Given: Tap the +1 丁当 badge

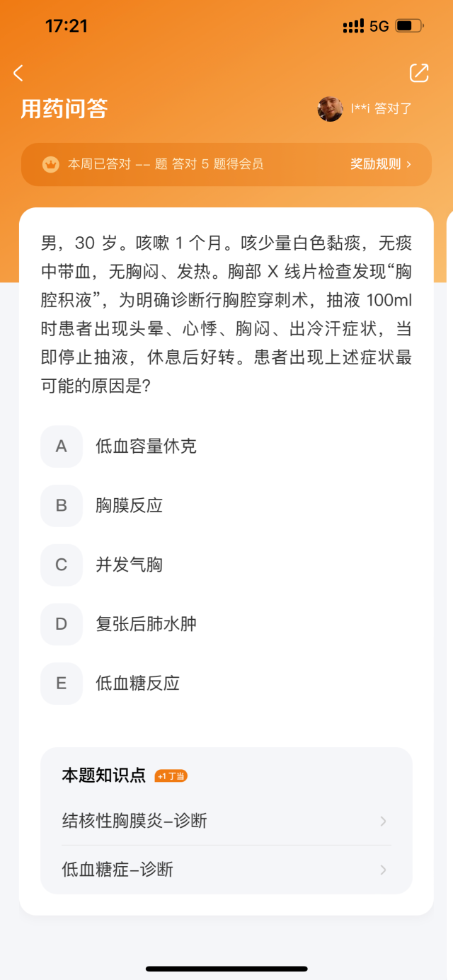Looking at the screenshot, I should 171,776.
